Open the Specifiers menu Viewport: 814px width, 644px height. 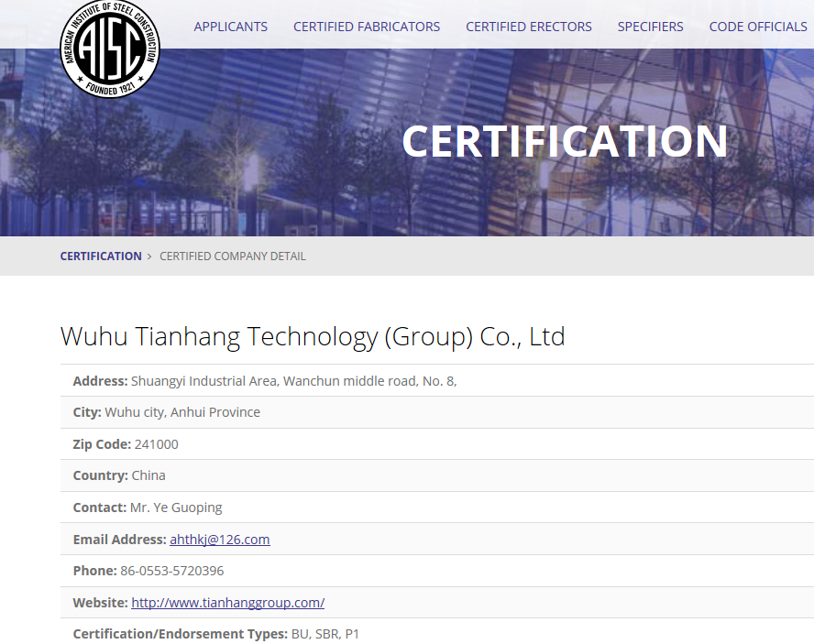tap(651, 27)
